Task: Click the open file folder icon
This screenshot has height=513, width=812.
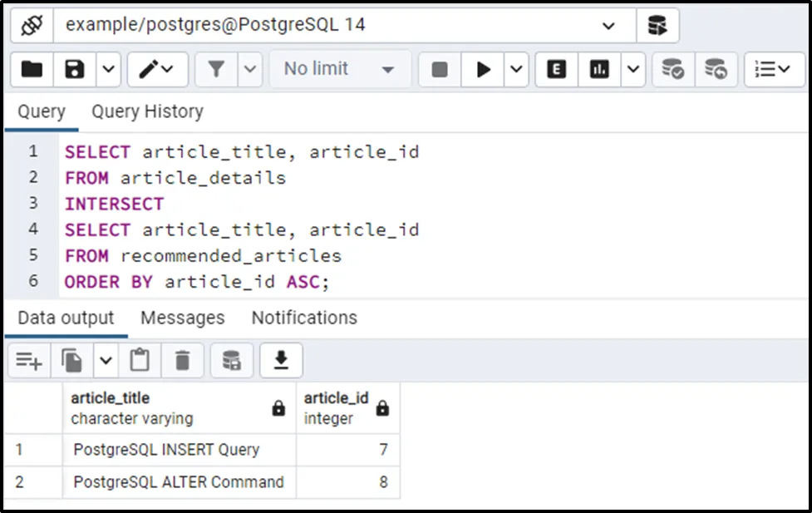Action: (32, 70)
